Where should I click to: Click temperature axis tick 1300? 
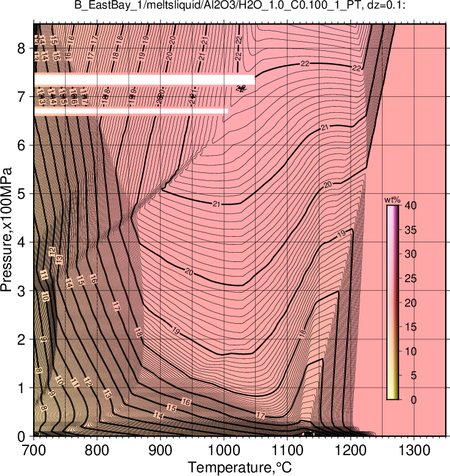(x=414, y=450)
